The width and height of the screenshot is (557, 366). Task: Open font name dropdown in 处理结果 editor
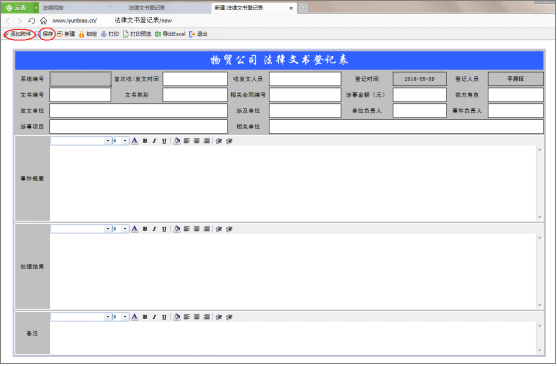[x=108, y=229]
